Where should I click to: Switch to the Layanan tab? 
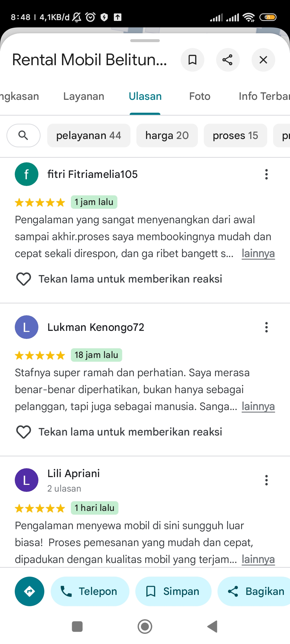coord(84,96)
